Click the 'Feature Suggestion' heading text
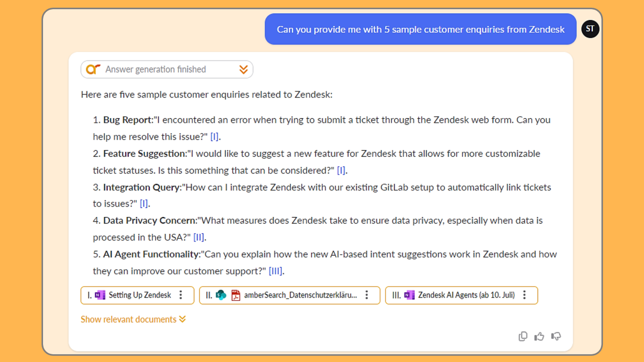This screenshot has width=644, height=362. tap(145, 153)
